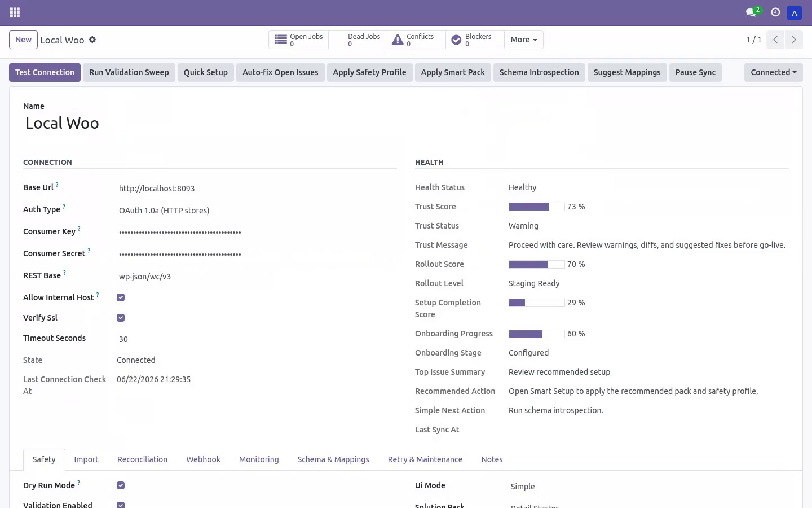Open the Blockers checkmark stat button

click(x=475, y=40)
